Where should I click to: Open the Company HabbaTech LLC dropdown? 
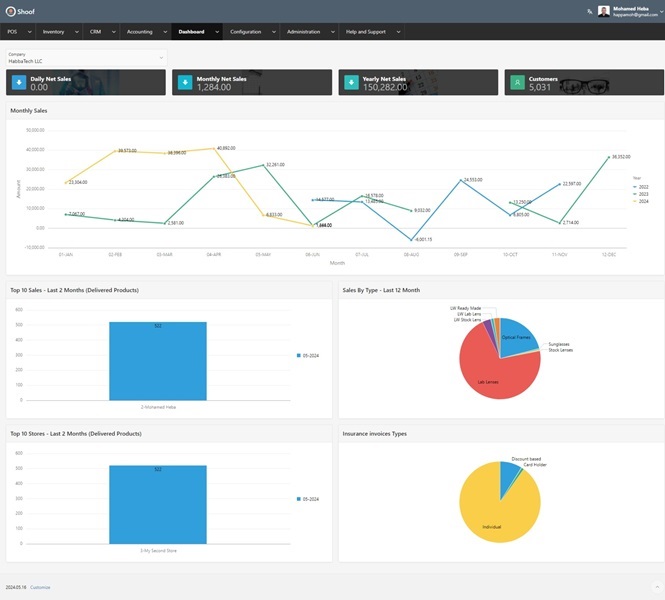click(x=87, y=58)
